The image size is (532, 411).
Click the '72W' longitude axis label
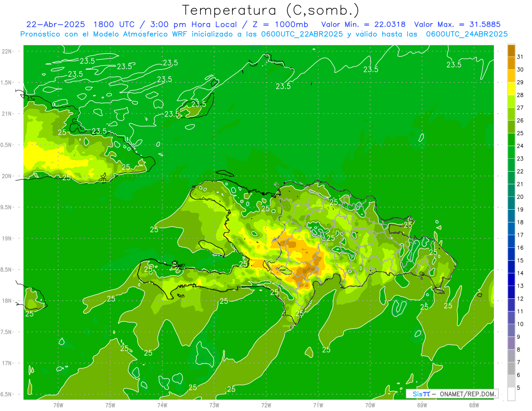coord(266,405)
